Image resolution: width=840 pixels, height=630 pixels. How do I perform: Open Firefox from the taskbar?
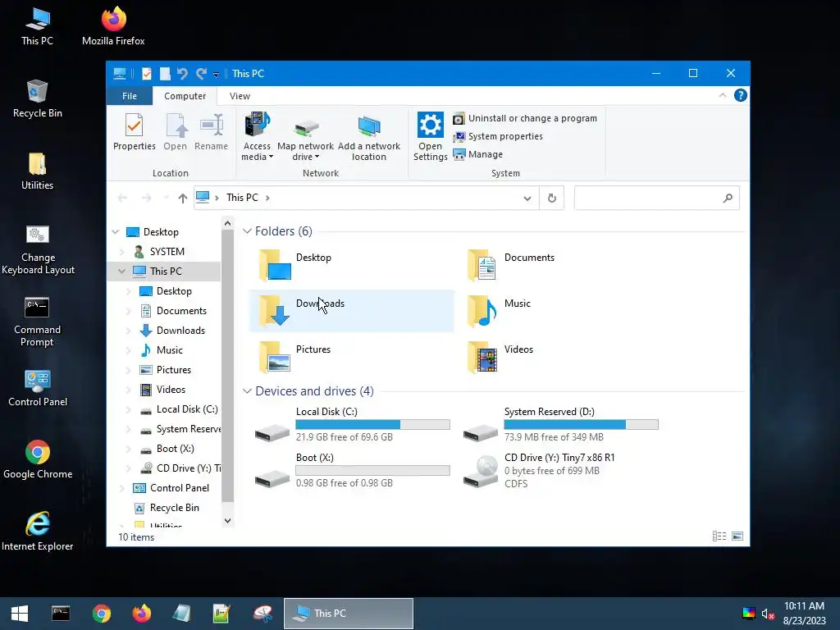coord(141,614)
